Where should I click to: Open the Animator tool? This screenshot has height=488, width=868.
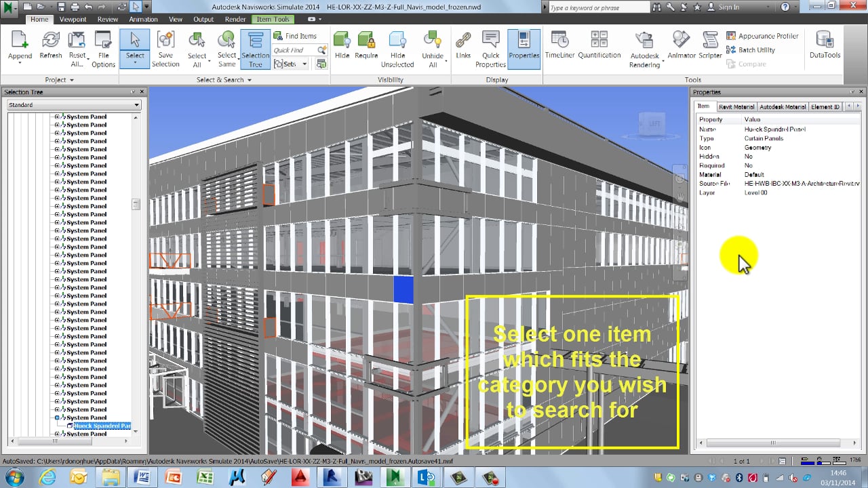click(x=681, y=45)
